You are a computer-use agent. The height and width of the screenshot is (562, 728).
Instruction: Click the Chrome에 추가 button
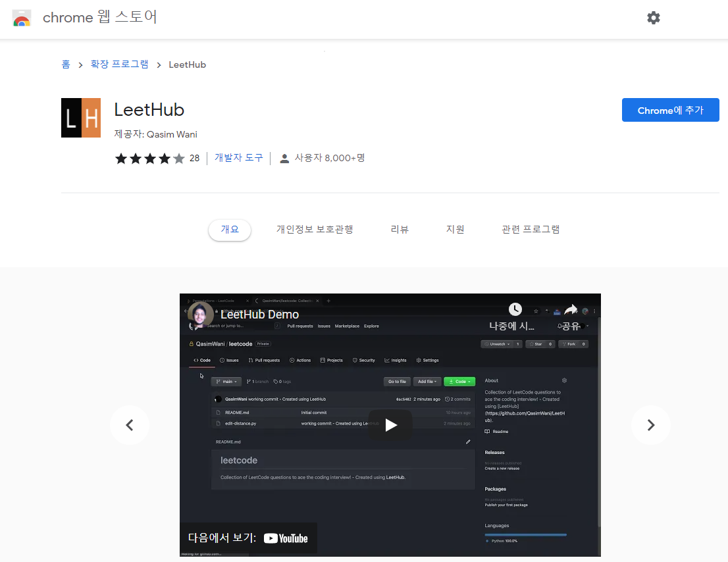[x=671, y=110]
